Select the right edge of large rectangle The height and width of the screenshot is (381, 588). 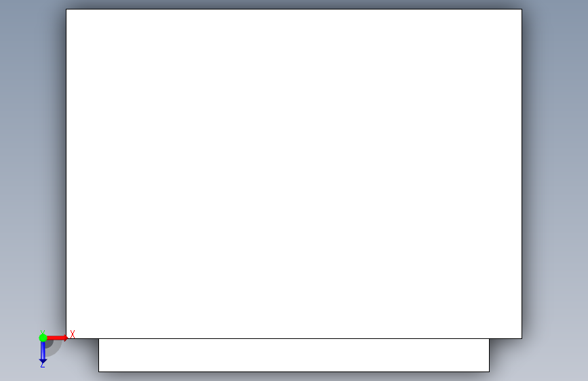pyautogui.click(x=522, y=174)
